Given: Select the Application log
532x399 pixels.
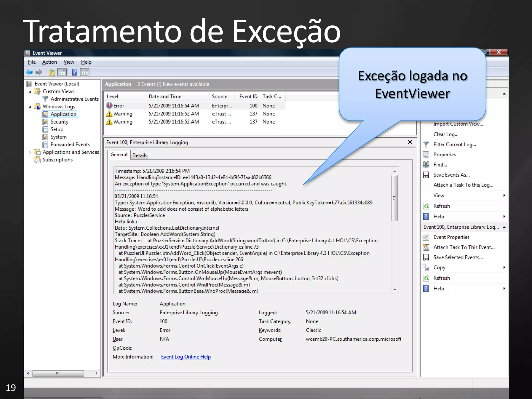Looking at the screenshot, I should [63, 114].
